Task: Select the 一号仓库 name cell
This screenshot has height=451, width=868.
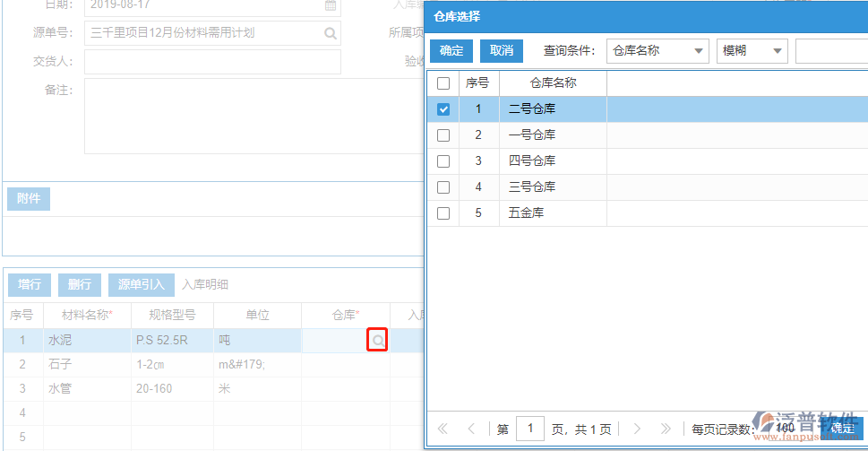Action: 553,135
